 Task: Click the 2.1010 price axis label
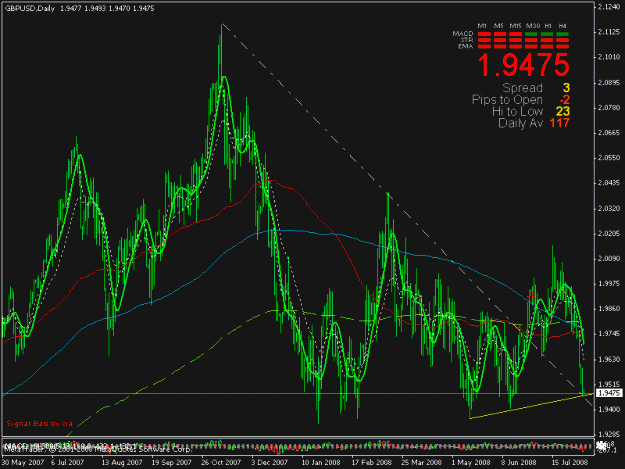point(609,57)
